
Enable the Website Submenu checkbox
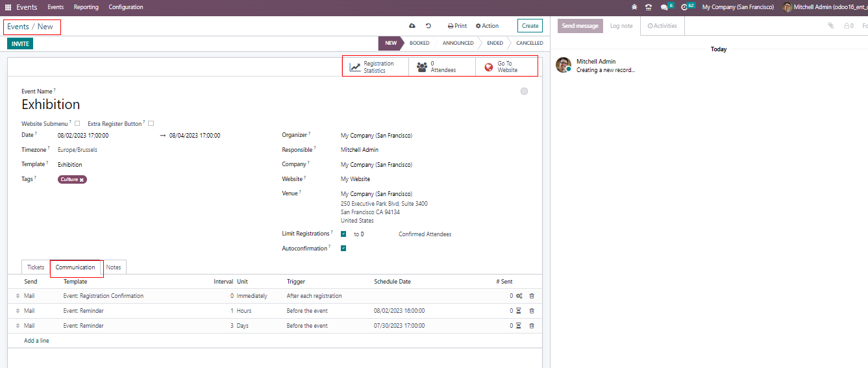(77, 123)
